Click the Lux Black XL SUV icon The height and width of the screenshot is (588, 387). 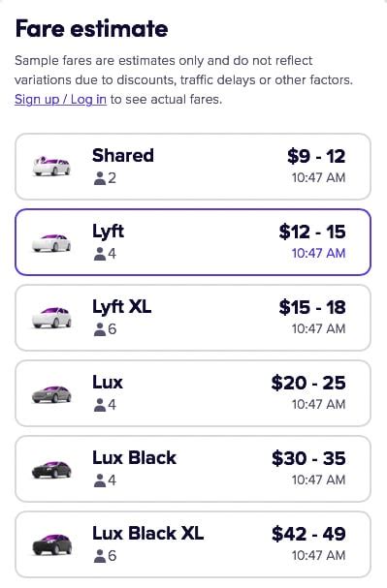tap(51, 544)
